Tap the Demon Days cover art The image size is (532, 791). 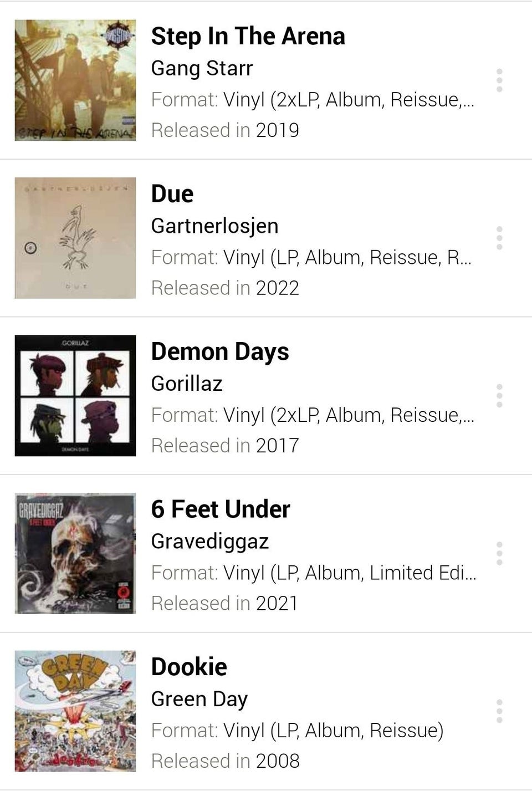75,396
